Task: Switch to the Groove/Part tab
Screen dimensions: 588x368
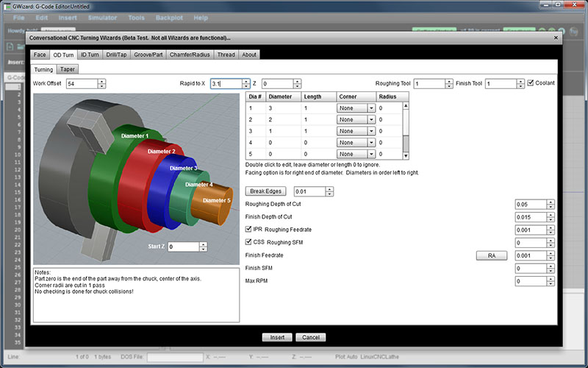Action: [x=148, y=54]
